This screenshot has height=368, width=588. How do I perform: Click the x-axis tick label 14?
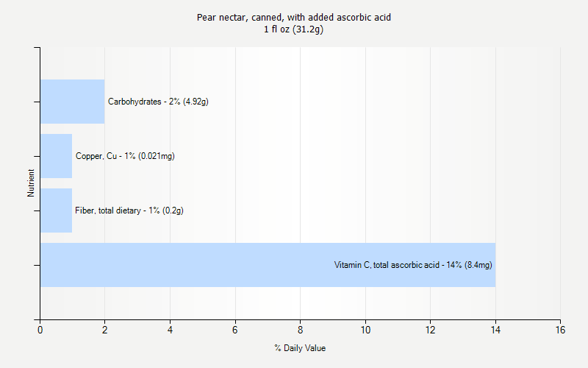pos(495,330)
